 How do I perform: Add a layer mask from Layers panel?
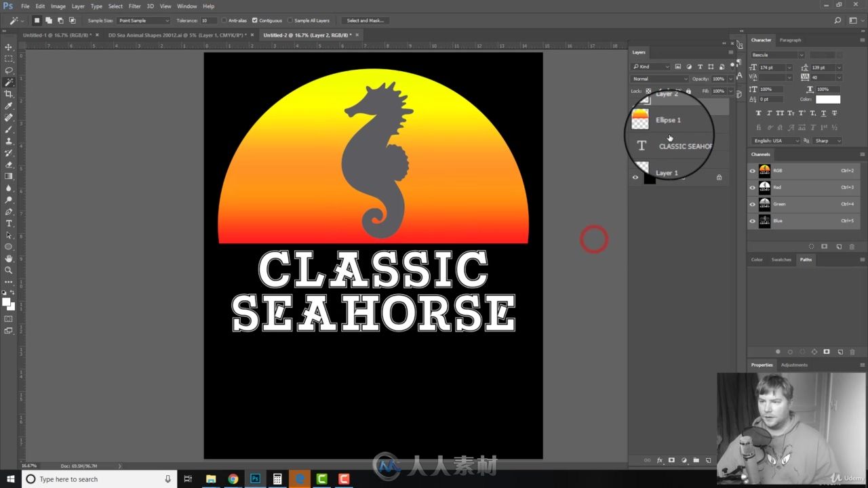pos(671,460)
